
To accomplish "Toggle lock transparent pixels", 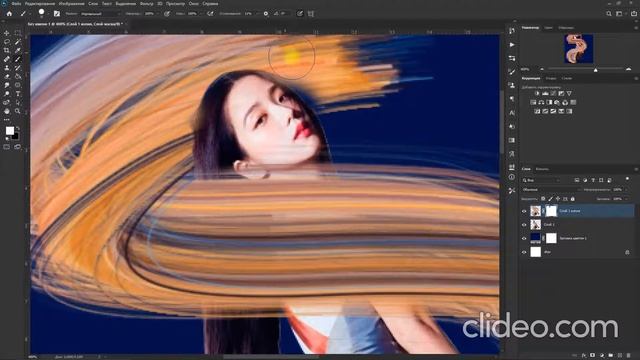I will click(x=543, y=199).
